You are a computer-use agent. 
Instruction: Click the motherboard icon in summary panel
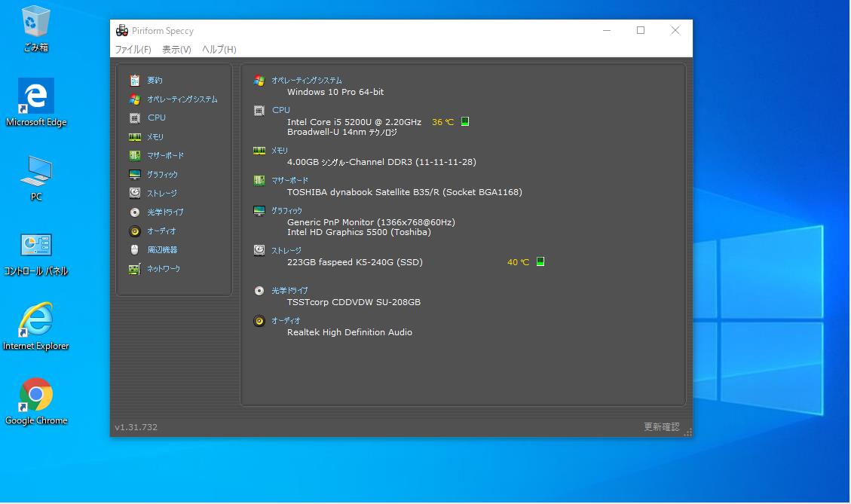click(x=259, y=180)
